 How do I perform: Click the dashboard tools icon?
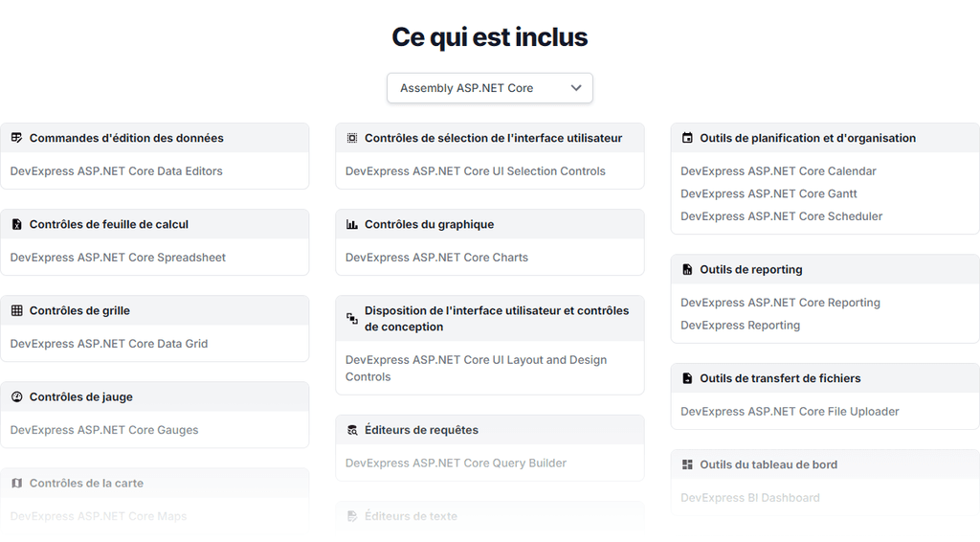point(687,463)
